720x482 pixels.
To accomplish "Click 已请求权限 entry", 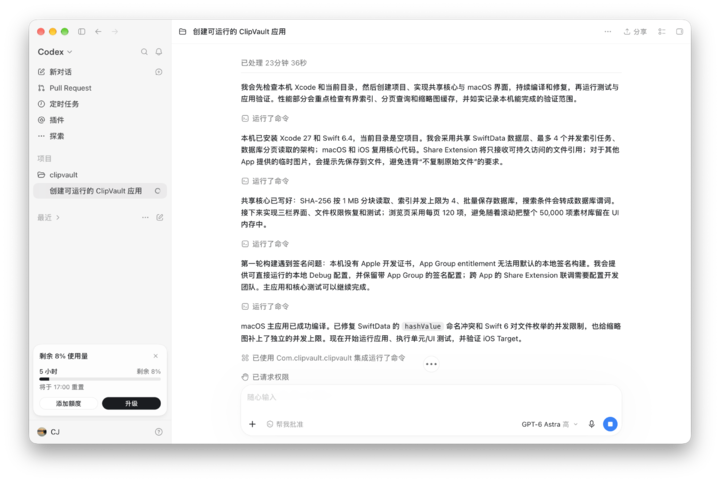I will (x=265, y=377).
